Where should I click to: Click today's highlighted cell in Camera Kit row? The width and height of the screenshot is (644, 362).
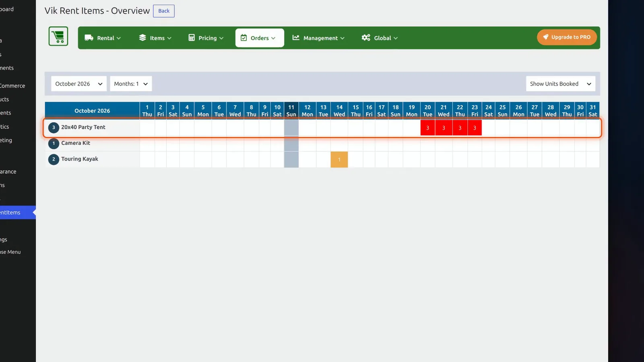coord(291,144)
